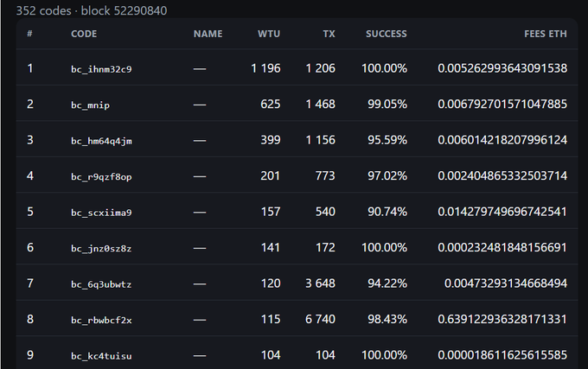The image size is (588, 369).
Task: Click TX value 172
Action: (325, 248)
